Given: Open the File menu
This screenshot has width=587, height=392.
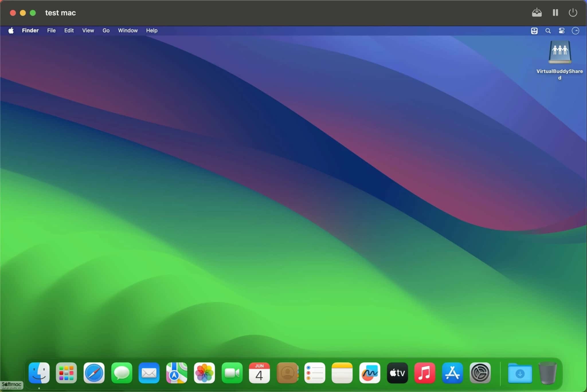Looking at the screenshot, I should point(51,30).
